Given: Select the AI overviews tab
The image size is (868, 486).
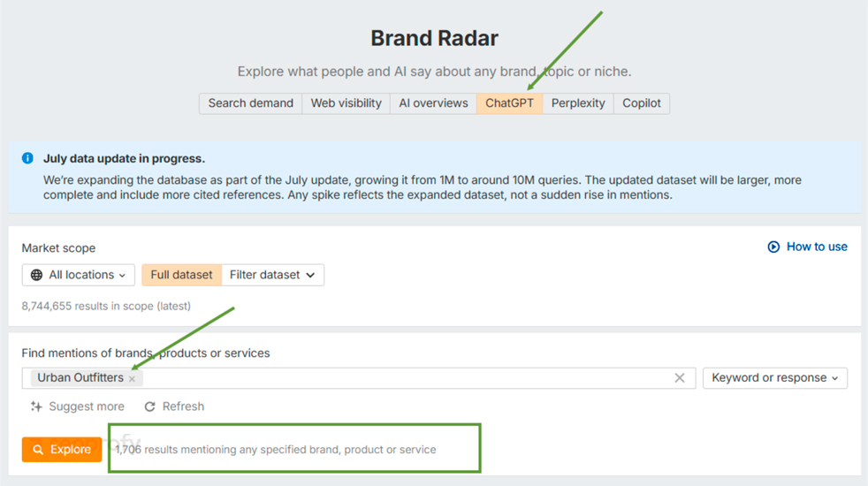Looking at the screenshot, I should (433, 103).
